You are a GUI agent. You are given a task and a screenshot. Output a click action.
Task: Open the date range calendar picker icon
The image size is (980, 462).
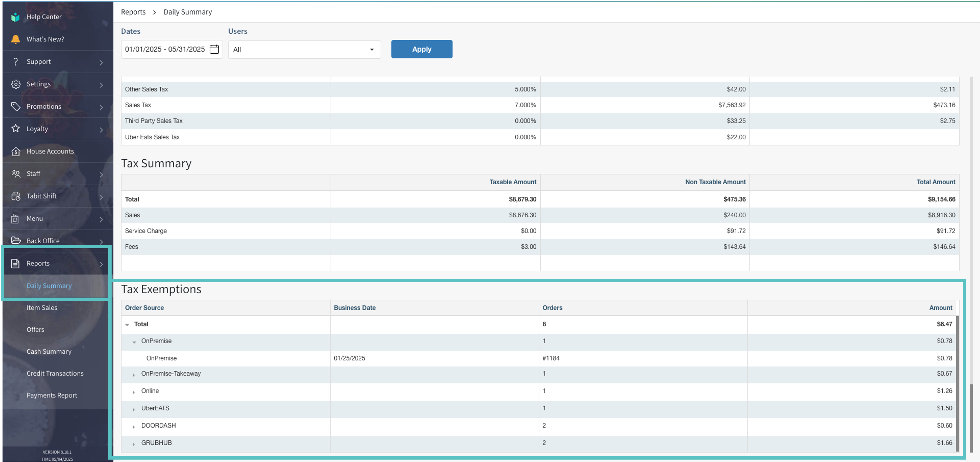(214, 50)
